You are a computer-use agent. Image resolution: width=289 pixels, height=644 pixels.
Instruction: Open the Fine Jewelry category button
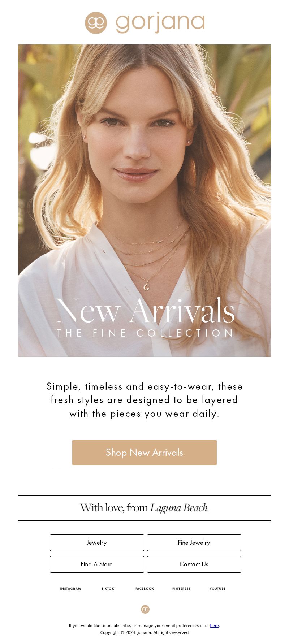tap(194, 543)
